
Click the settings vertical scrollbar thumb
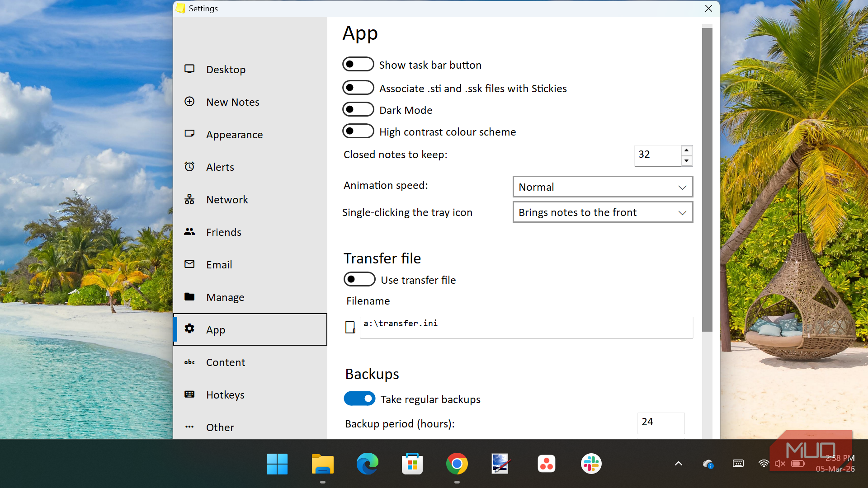(x=707, y=180)
